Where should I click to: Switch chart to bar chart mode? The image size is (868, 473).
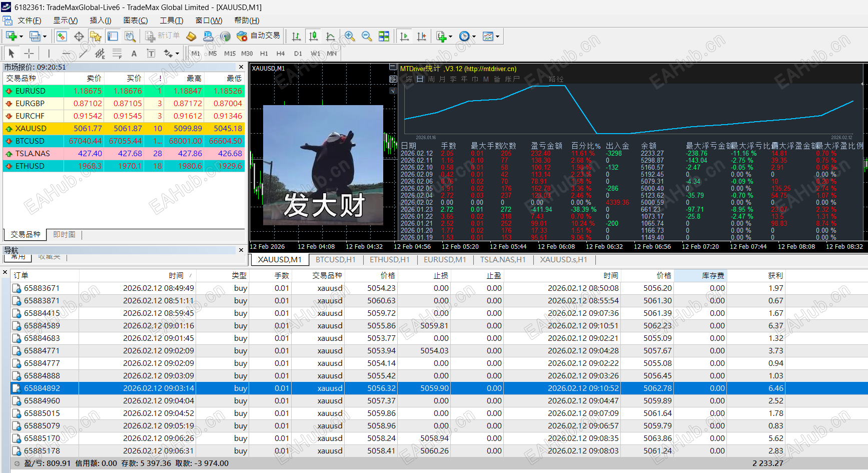coord(296,36)
